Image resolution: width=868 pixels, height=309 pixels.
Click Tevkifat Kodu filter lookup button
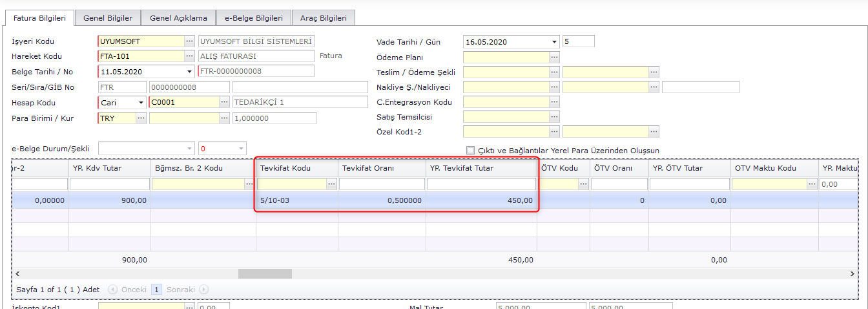tap(332, 184)
